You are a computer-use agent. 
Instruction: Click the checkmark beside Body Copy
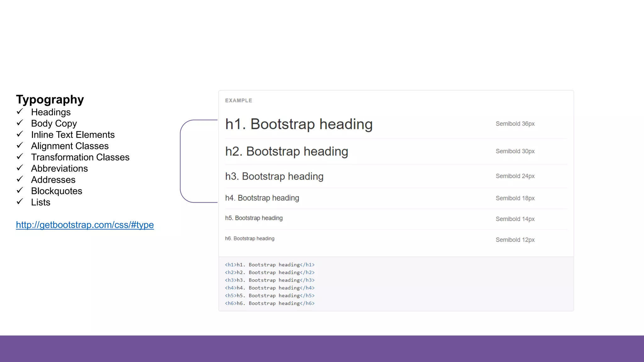pos(20,123)
